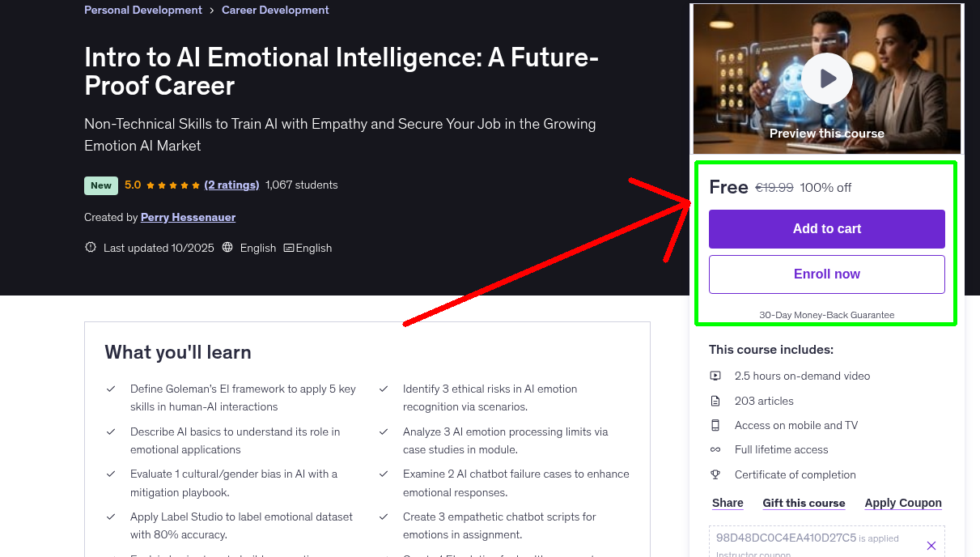
Task: Click the articles document icon
Action: 715,401
